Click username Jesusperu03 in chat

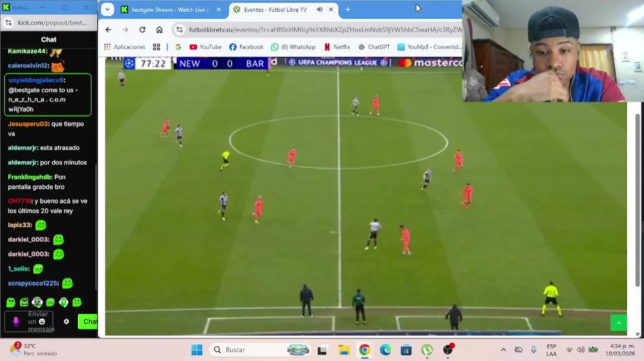click(28, 124)
